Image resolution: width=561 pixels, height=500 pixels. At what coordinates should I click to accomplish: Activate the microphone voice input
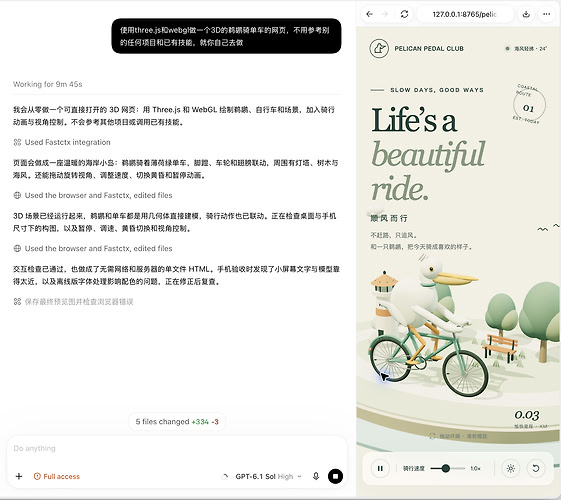pos(316,476)
